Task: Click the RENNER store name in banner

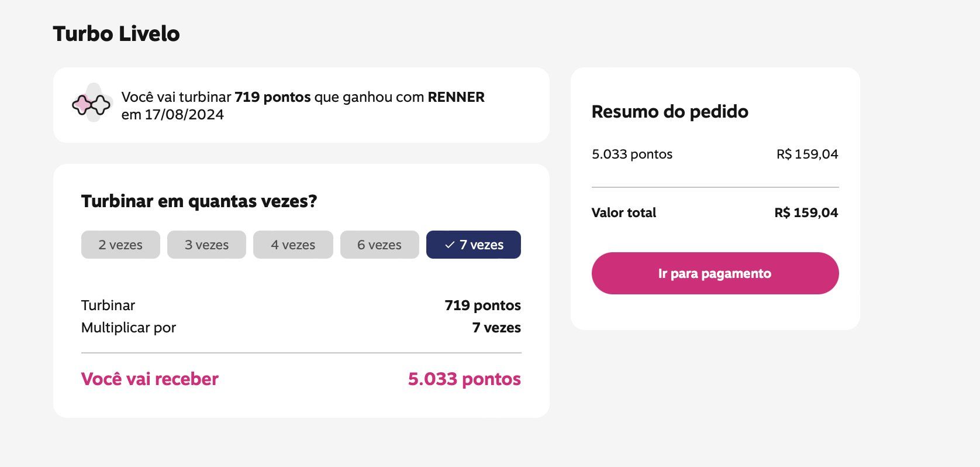Action: tap(456, 97)
